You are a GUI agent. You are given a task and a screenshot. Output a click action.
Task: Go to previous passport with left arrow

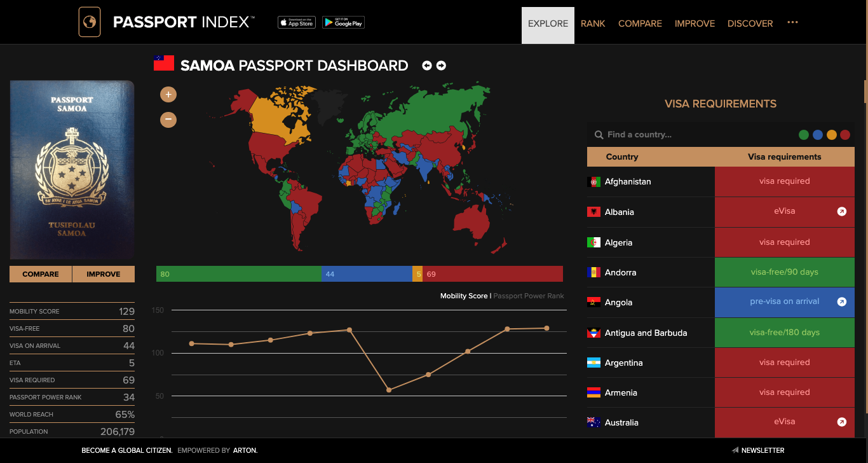[x=427, y=66]
